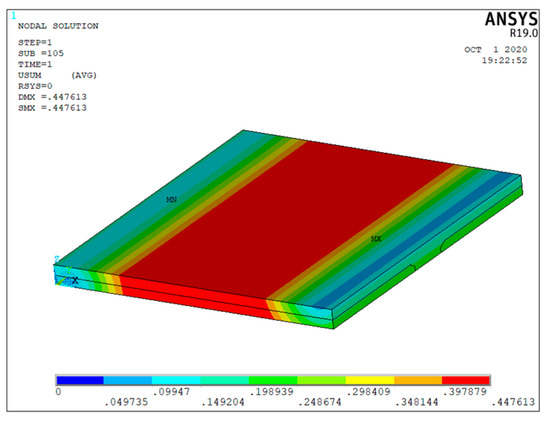The width and height of the screenshot is (550, 421).
Task: Click the DMX =.447613 value
Action: pyautogui.click(x=52, y=97)
